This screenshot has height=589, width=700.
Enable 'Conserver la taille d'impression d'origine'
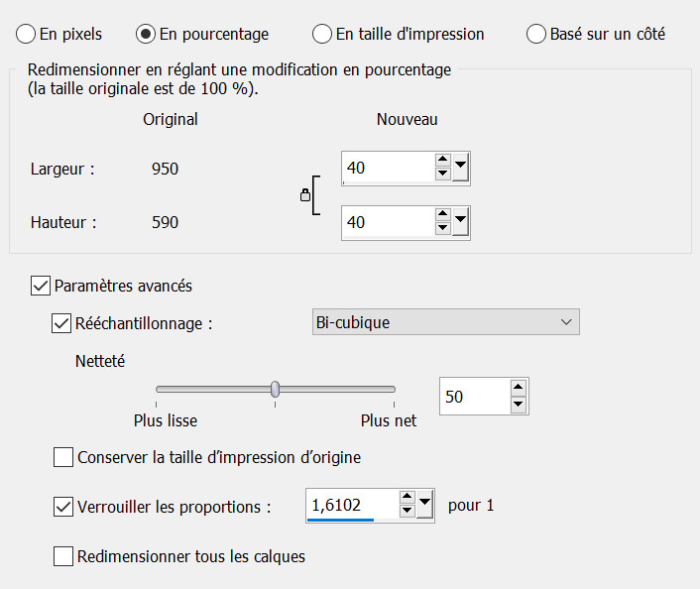pyautogui.click(x=63, y=457)
